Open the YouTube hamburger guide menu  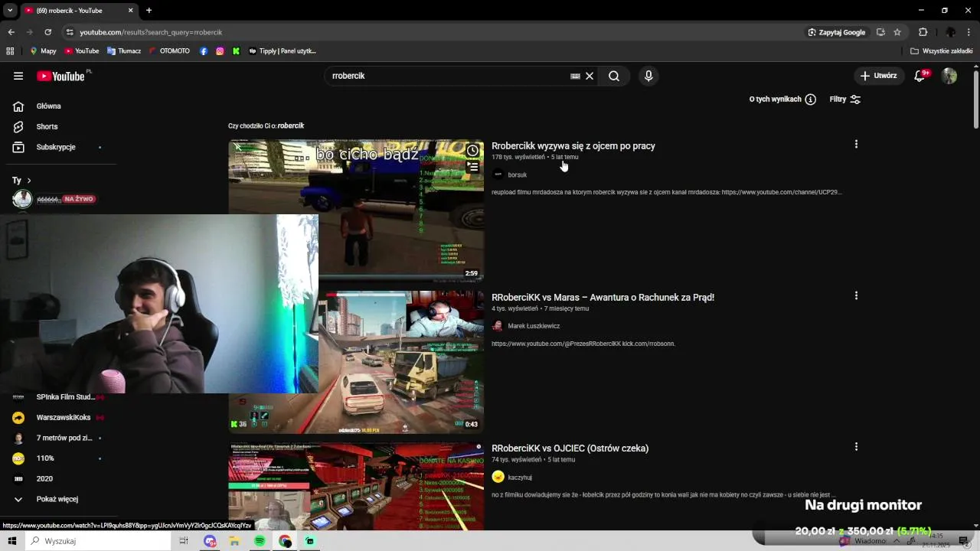(18, 76)
